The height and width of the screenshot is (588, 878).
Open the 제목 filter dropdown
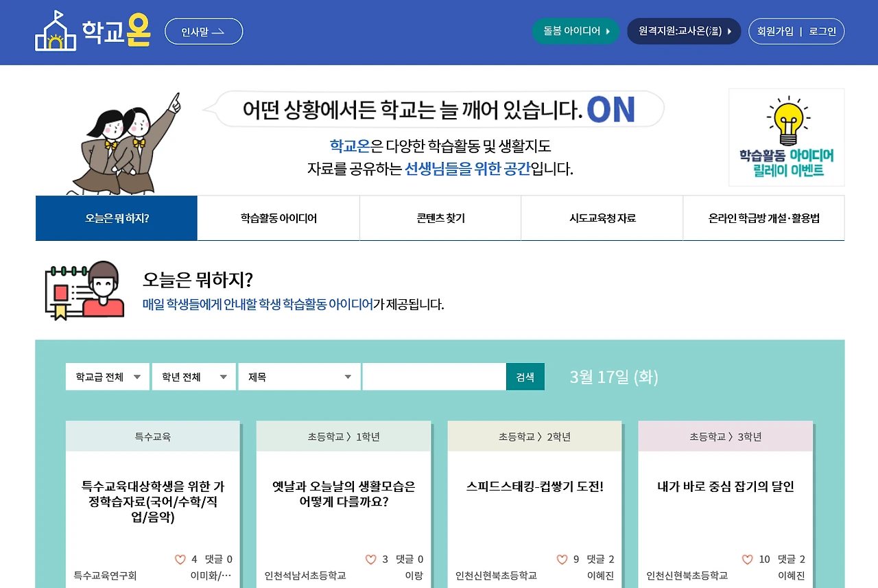point(299,377)
